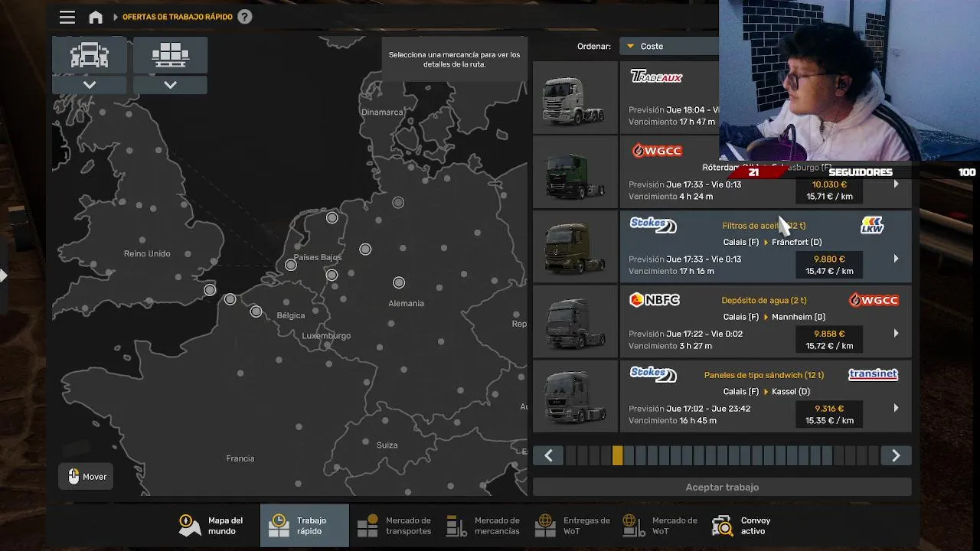The width and height of the screenshot is (980, 551).
Task: Select the Tradeaux job truck thumbnail
Action: [x=575, y=98]
